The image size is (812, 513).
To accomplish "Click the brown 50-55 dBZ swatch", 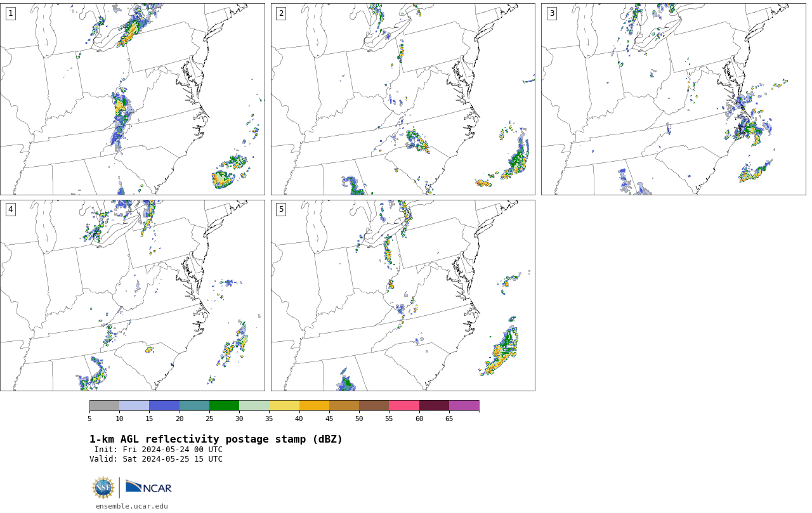I will point(374,406).
